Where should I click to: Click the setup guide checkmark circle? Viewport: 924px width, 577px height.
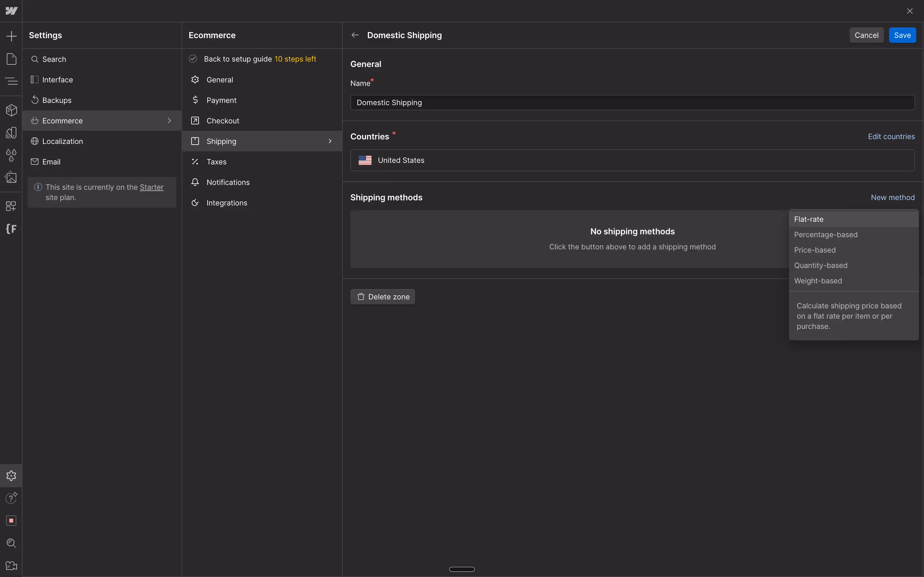193,59
